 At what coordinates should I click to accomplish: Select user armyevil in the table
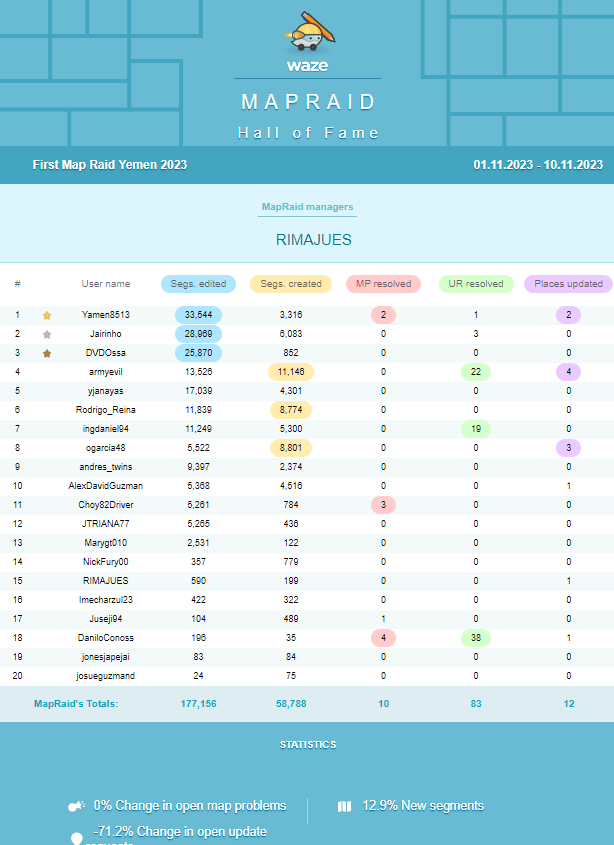pos(106,372)
